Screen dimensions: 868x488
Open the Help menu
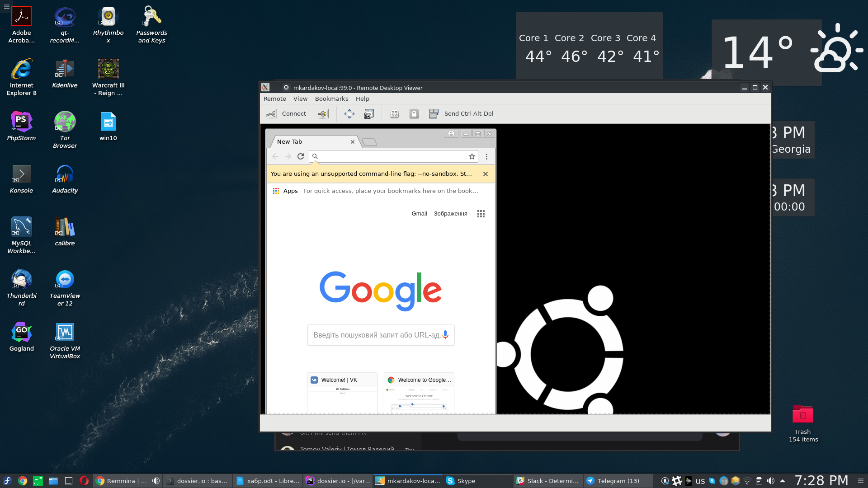[x=363, y=99]
